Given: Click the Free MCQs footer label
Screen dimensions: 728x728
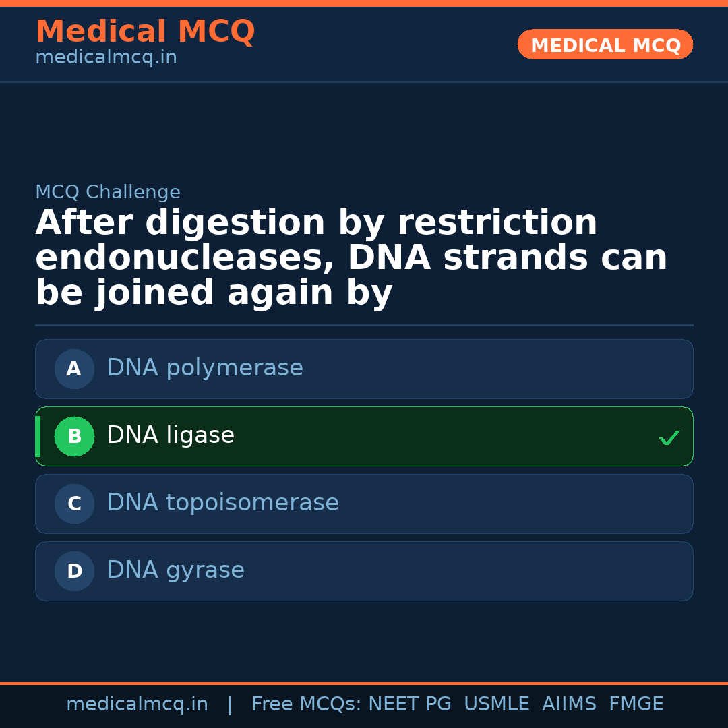Looking at the screenshot, I should [x=306, y=704].
